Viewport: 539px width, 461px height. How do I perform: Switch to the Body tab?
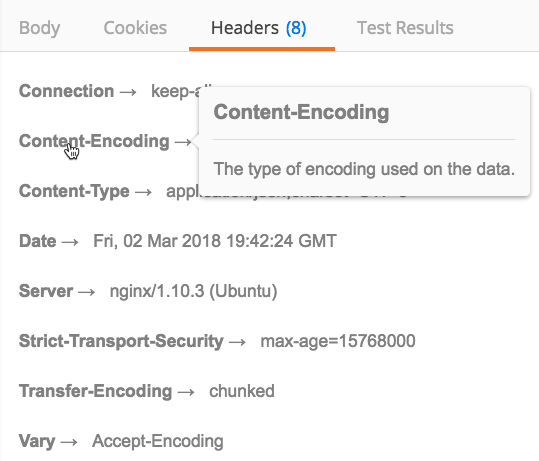tap(40, 28)
